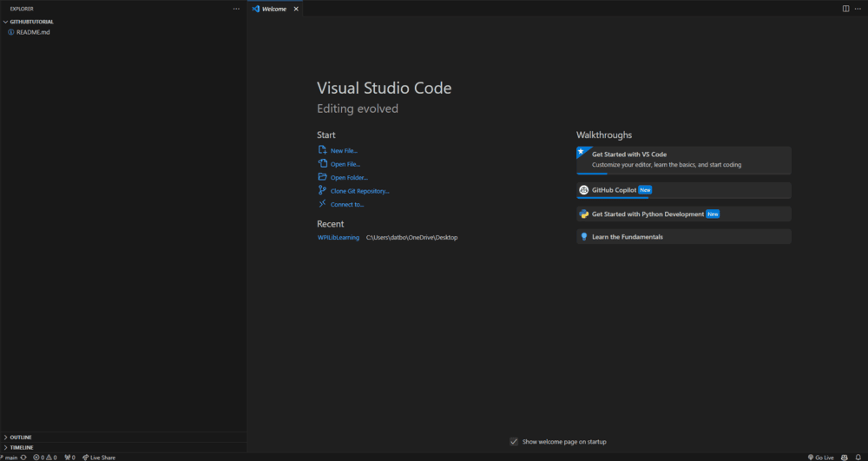Click the New badge next to GitHub Copilot
868x461 pixels.
(x=645, y=190)
